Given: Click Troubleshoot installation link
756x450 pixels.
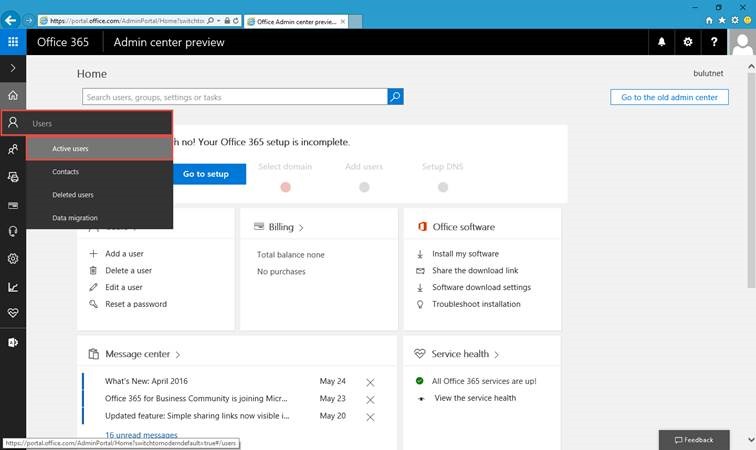Looking at the screenshot, I should click(x=476, y=304).
